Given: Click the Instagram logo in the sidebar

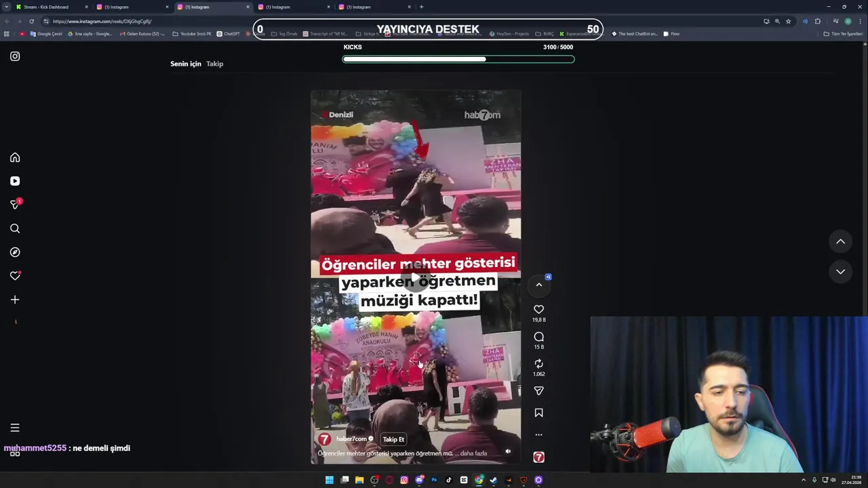Looking at the screenshot, I should [15, 56].
